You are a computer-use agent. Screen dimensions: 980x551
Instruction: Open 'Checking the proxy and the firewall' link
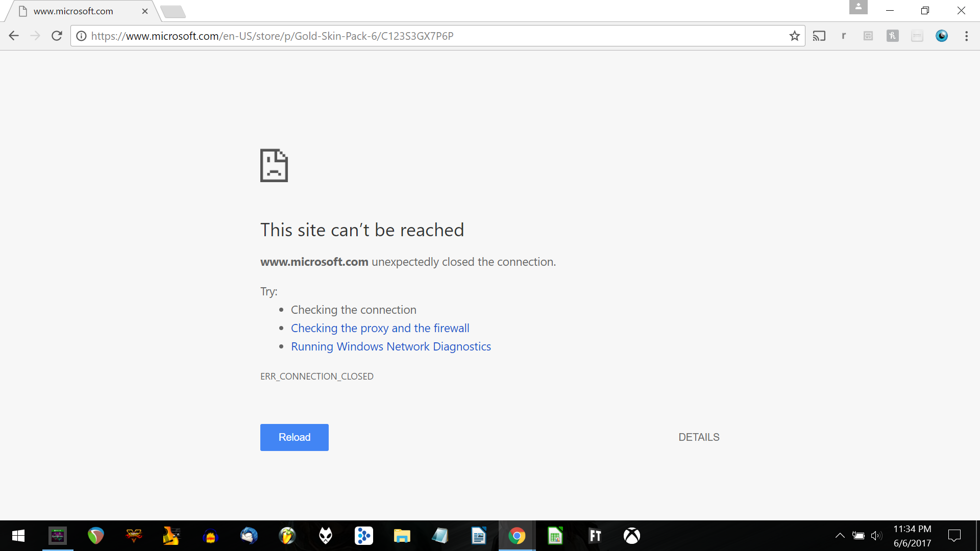380,328
